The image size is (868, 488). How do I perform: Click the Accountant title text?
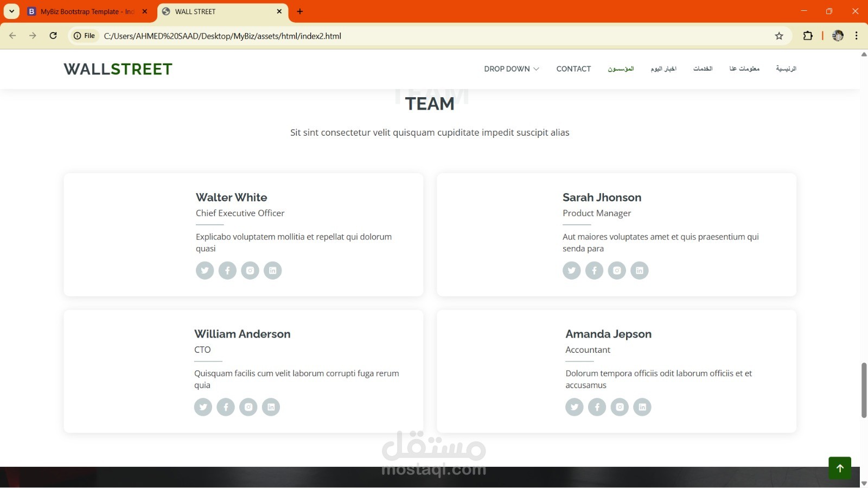[588, 350]
